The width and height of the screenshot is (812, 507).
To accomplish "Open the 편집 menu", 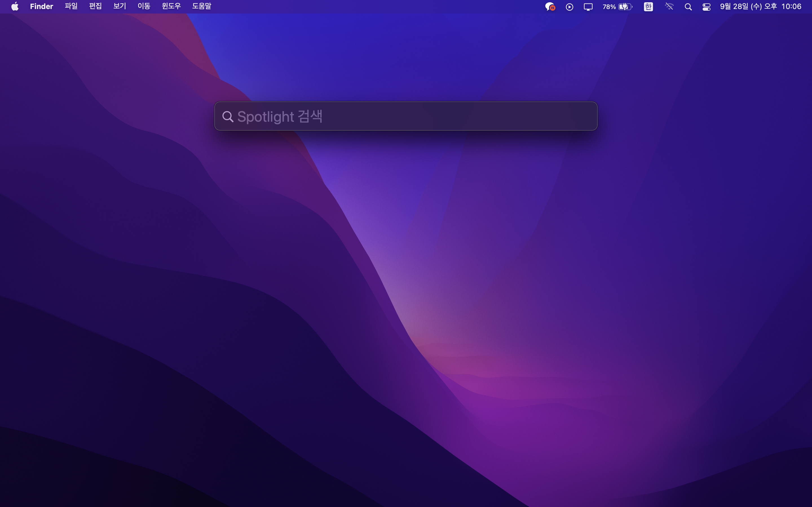I will (95, 6).
